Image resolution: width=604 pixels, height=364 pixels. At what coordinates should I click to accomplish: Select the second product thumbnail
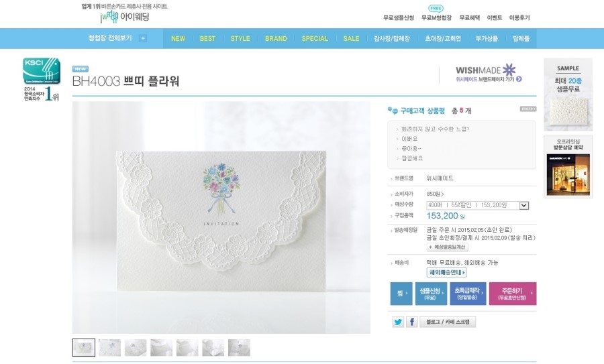110,347
